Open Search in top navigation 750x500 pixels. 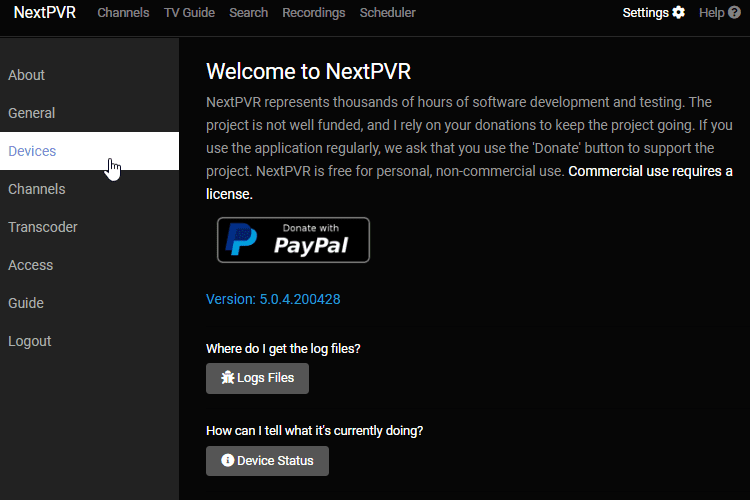pos(248,12)
